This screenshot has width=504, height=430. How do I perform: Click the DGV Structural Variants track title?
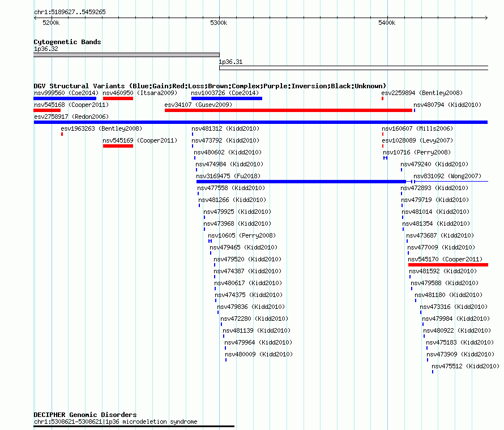point(210,86)
